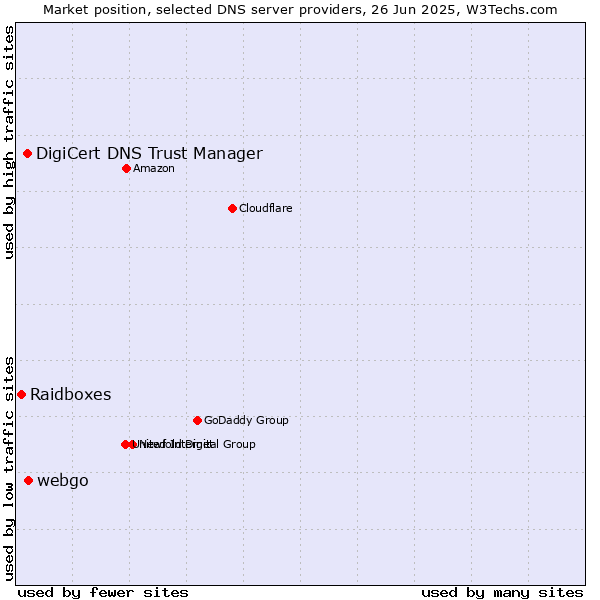Click the webgo red data point
Screen dimensions: 600x600
29,481
